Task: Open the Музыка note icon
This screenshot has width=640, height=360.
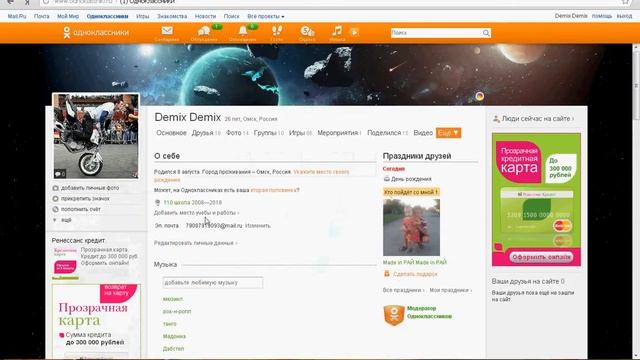Action: coord(337,31)
